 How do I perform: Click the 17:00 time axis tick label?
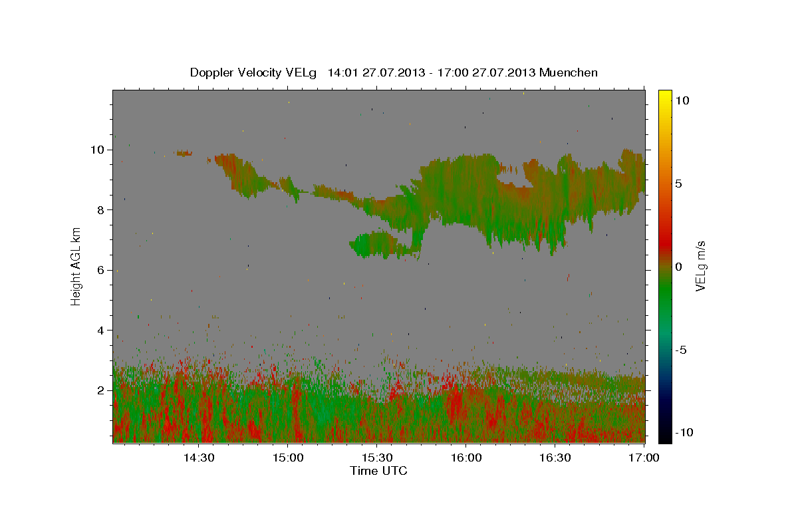[644, 458]
